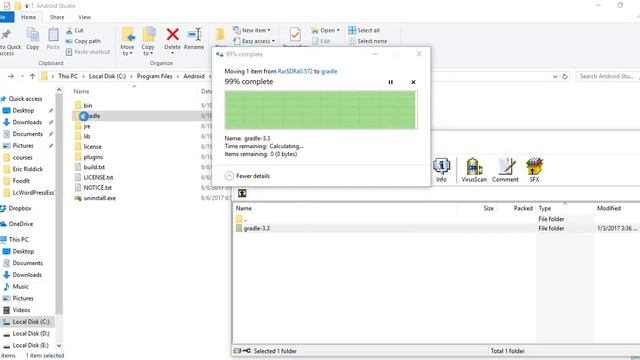Click the Up arrow navigation button
The width and height of the screenshot is (640, 360).
pyautogui.click(x=32, y=76)
